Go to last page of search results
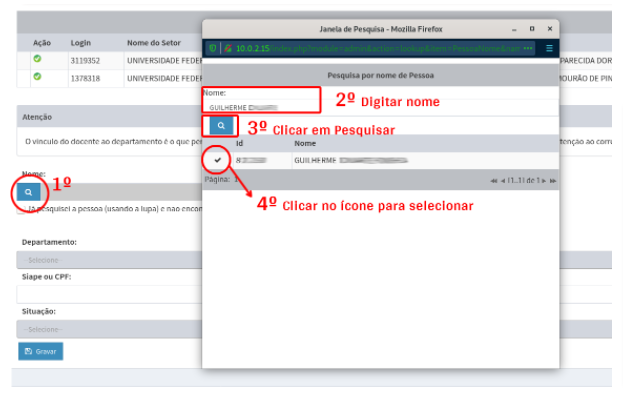This screenshot has height=405, width=623. pos(553,180)
